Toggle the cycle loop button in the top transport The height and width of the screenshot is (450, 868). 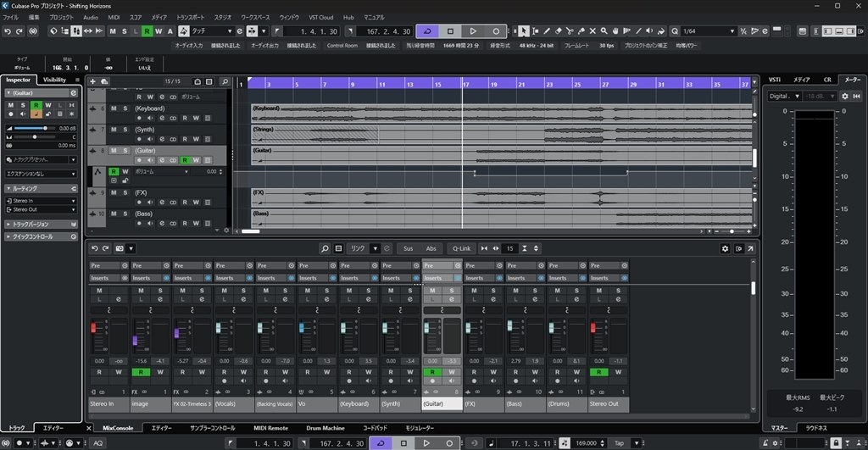[428, 31]
